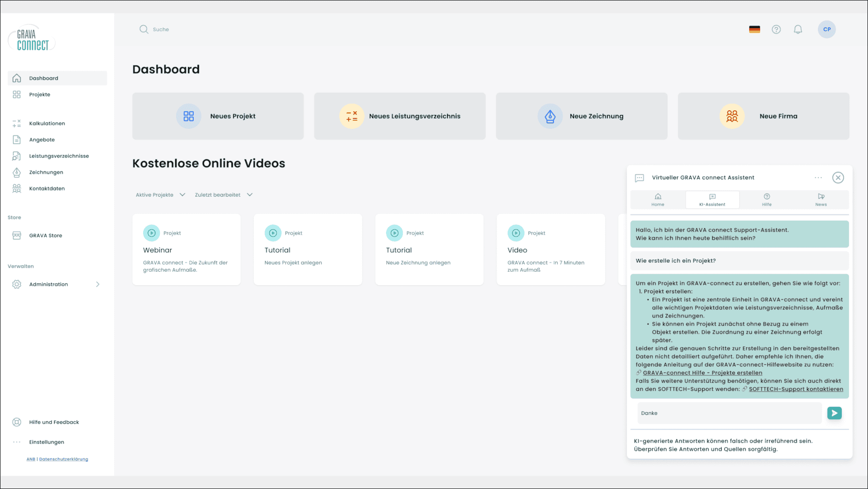Viewport: 868px width, 489px height.
Task: Click the search magnifier icon
Action: [144, 29]
